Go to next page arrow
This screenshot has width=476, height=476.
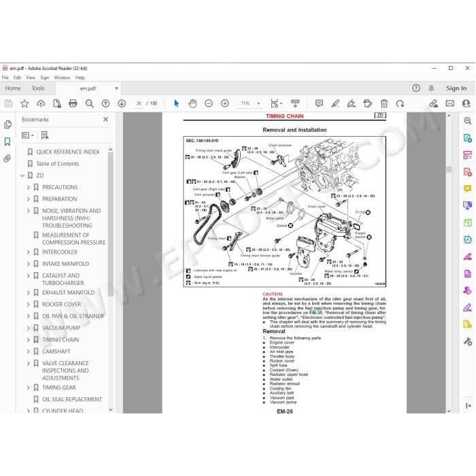[122, 103]
